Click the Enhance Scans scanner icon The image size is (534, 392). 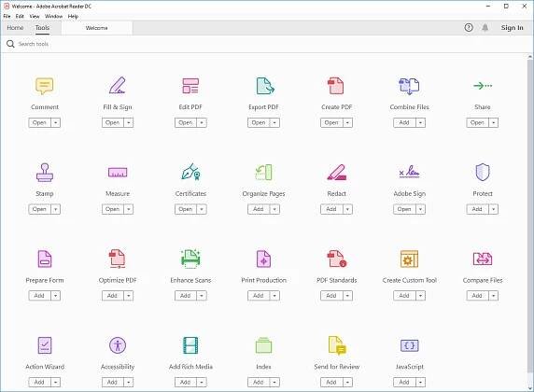[x=190, y=259]
